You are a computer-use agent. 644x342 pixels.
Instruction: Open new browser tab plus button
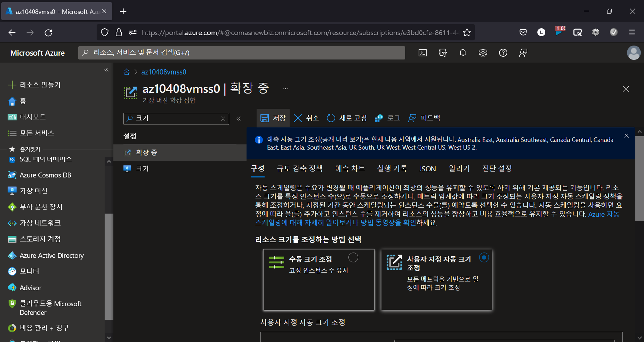pos(123,12)
